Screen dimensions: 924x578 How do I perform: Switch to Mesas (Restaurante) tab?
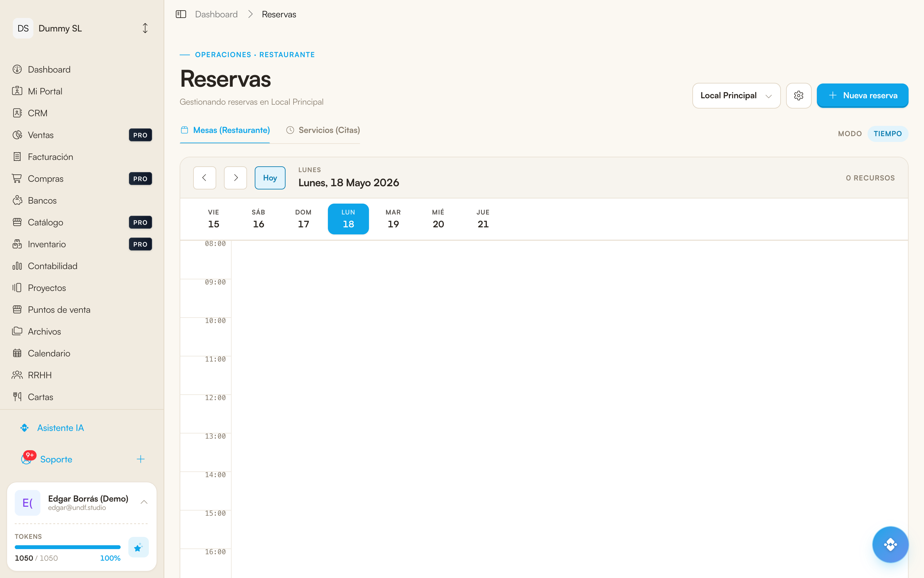tap(225, 130)
